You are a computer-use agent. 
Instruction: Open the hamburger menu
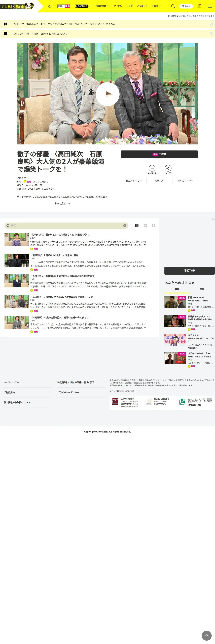point(210,6)
